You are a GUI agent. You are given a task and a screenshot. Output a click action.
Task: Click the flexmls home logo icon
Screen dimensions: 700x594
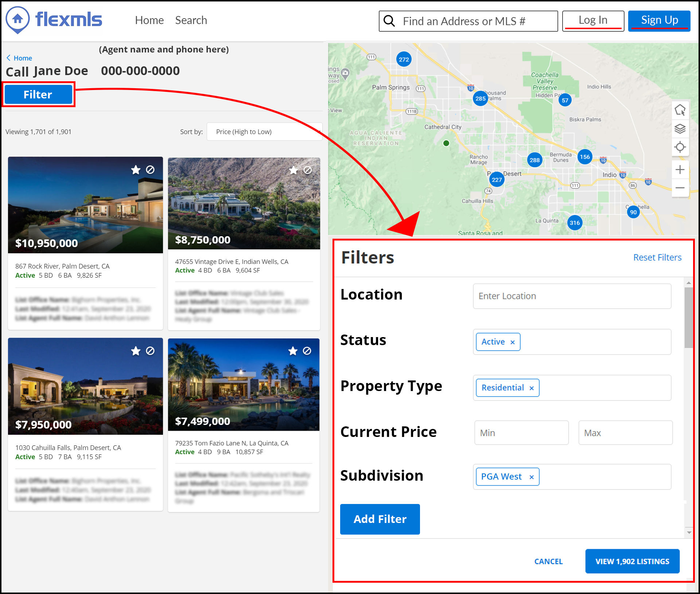[17, 20]
